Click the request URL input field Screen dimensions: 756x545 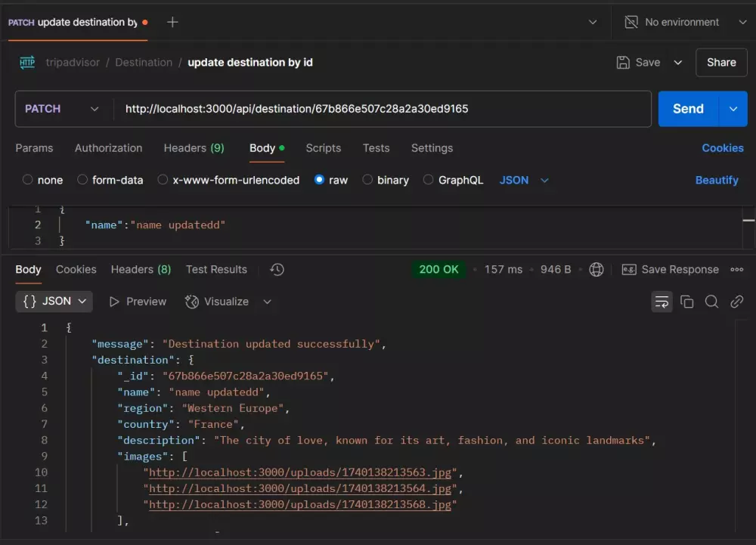point(378,109)
